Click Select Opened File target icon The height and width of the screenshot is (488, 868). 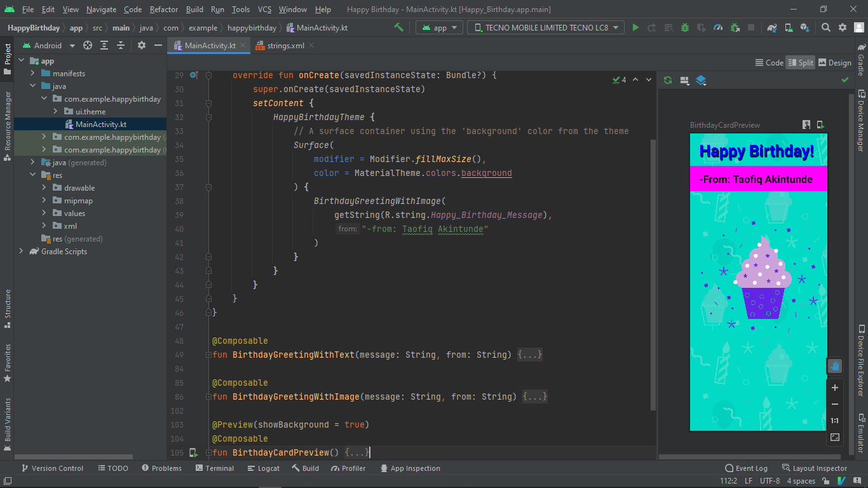click(x=88, y=46)
